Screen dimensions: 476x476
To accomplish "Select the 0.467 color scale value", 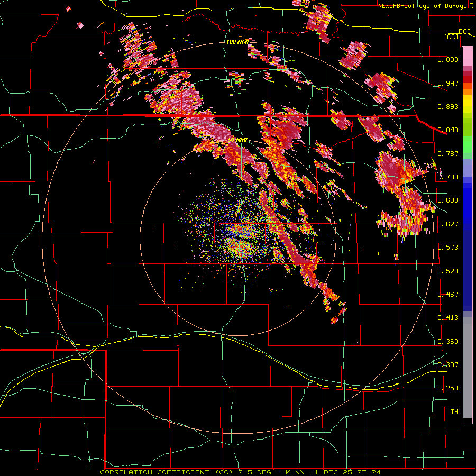I will click(448, 294).
